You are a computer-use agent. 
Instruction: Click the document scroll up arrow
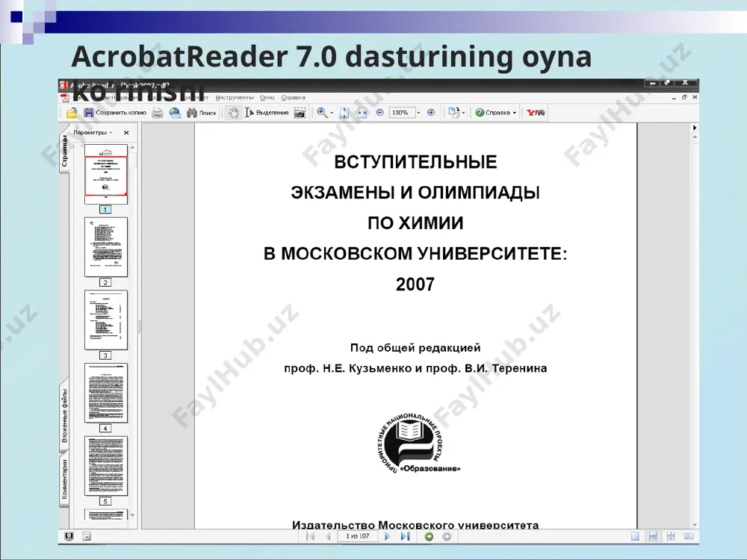tap(695, 137)
